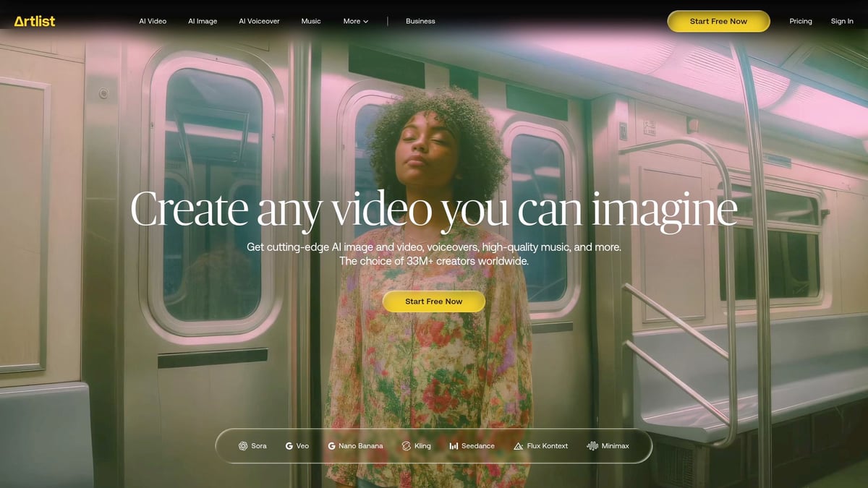Image resolution: width=868 pixels, height=488 pixels.
Task: Open the AI Video menu item
Action: tap(153, 21)
